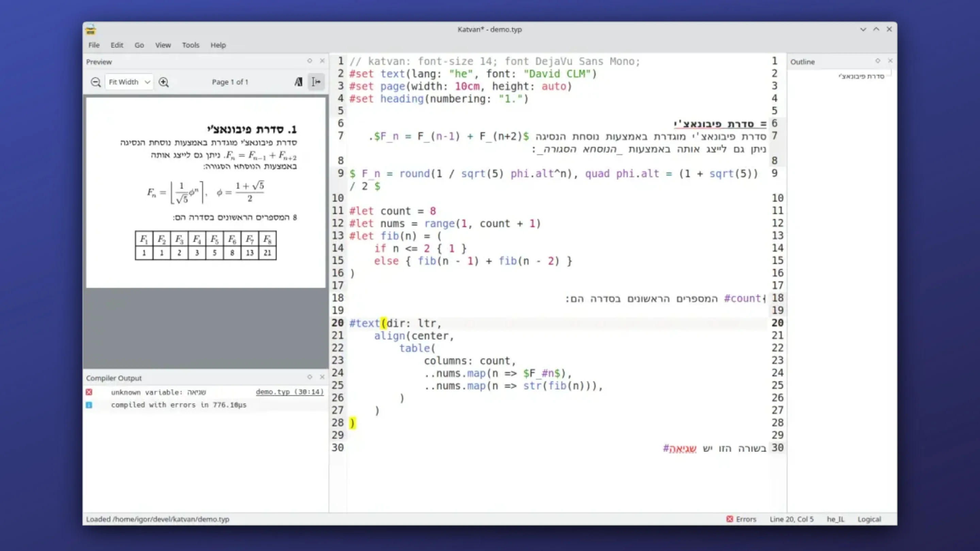Viewport: 980px width, 551px height.
Task: Open the Help menu
Action: (x=218, y=45)
